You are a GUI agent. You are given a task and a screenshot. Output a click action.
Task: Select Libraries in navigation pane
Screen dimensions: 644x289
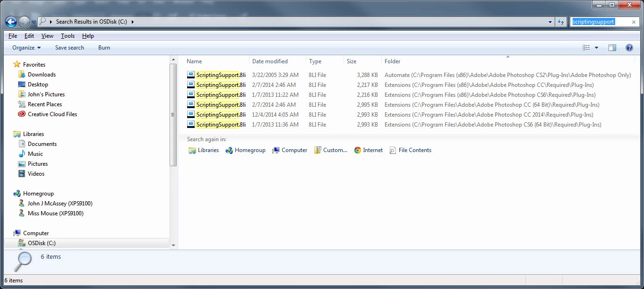point(33,134)
